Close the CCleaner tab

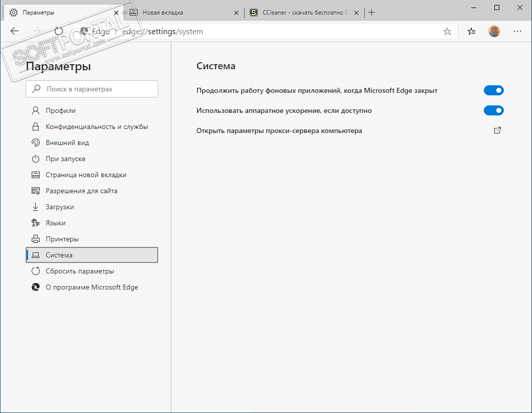point(356,13)
